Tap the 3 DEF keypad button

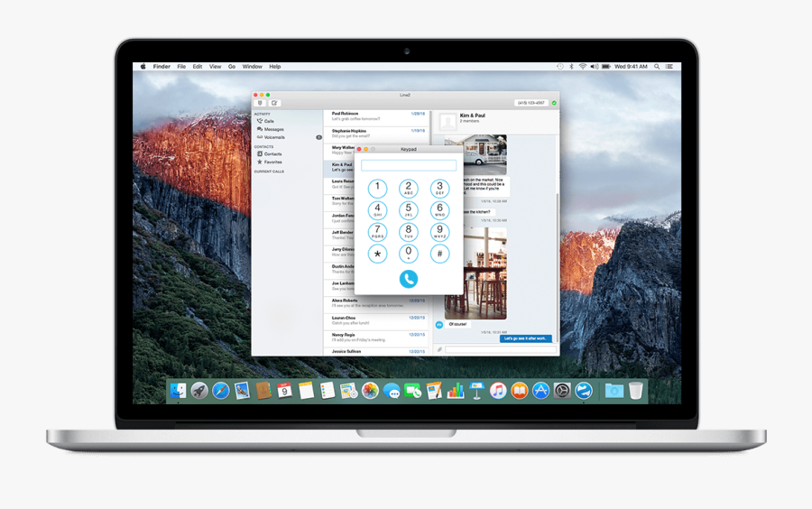439,189
